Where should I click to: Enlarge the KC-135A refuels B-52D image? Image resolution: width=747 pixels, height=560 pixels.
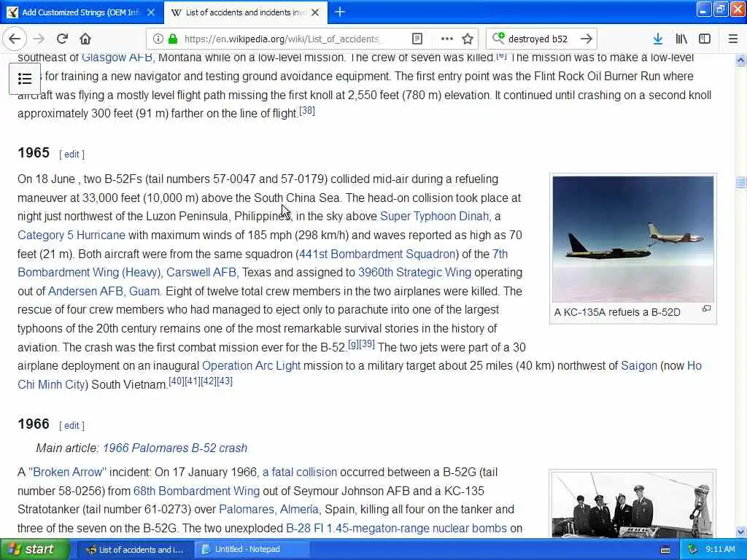(706, 309)
